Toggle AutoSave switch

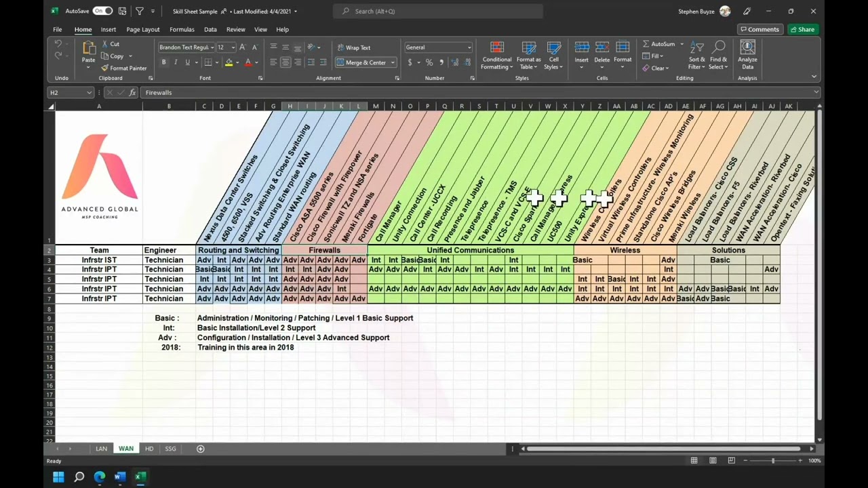[102, 11]
